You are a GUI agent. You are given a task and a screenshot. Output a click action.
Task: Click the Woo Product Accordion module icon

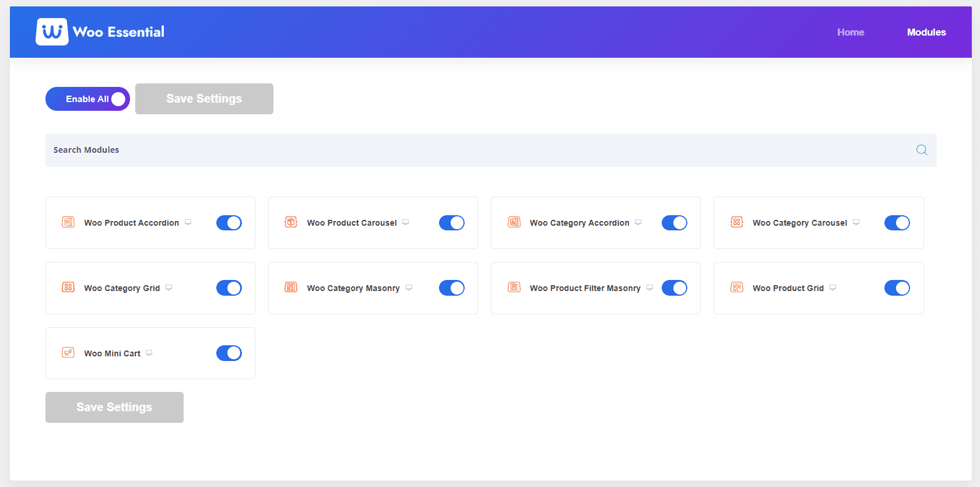point(68,222)
